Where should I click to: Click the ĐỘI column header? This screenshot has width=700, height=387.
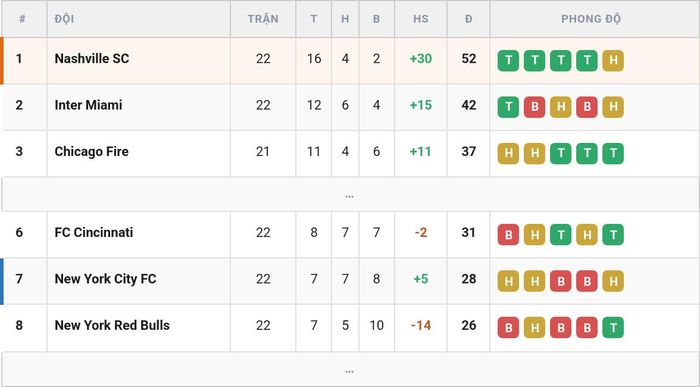[64, 19]
